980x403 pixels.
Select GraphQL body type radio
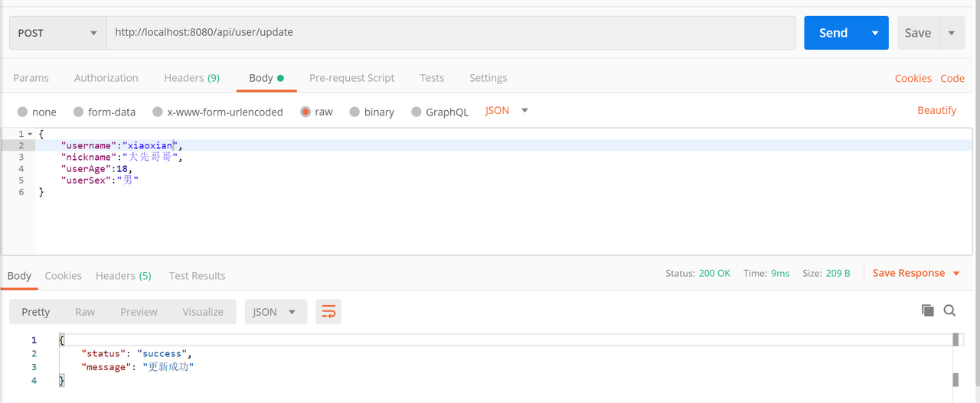(416, 112)
